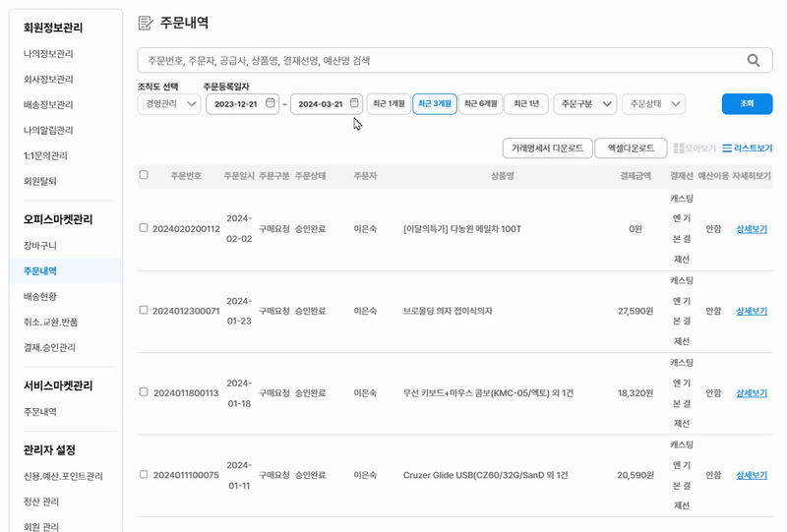
Task: Open the start date calendar icon
Action: click(271, 103)
